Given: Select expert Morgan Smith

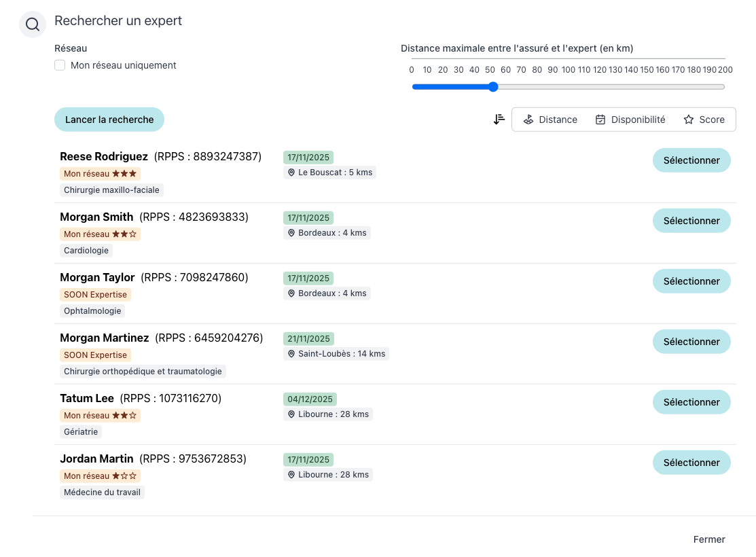Looking at the screenshot, I should [691, 221].
